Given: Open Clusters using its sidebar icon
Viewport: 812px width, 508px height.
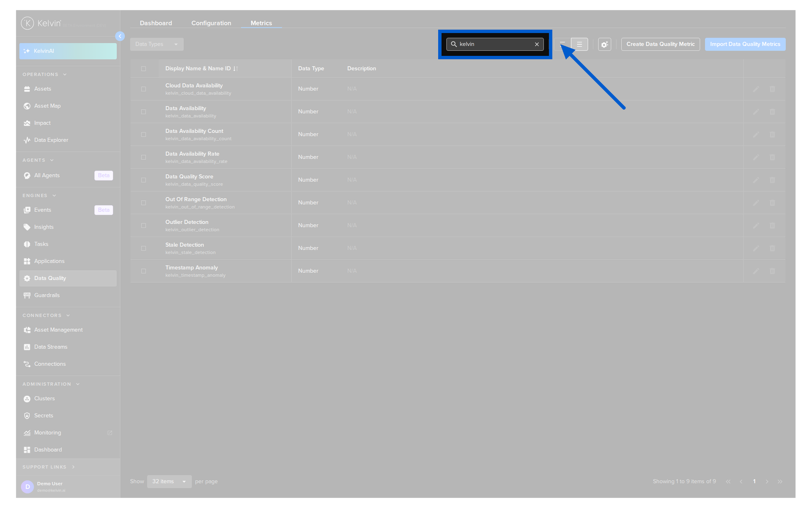Looking at the screenshot, I should pyautogui.click(x=27, y=399).
